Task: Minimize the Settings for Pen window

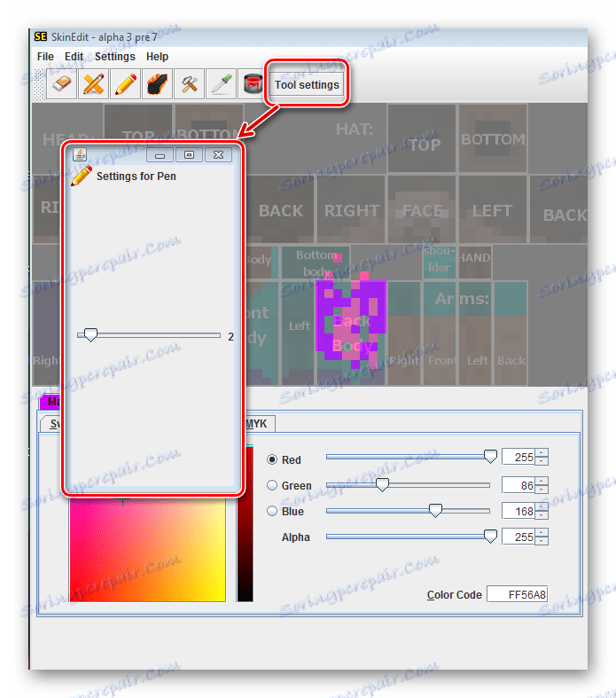Action: click(160, 155)
